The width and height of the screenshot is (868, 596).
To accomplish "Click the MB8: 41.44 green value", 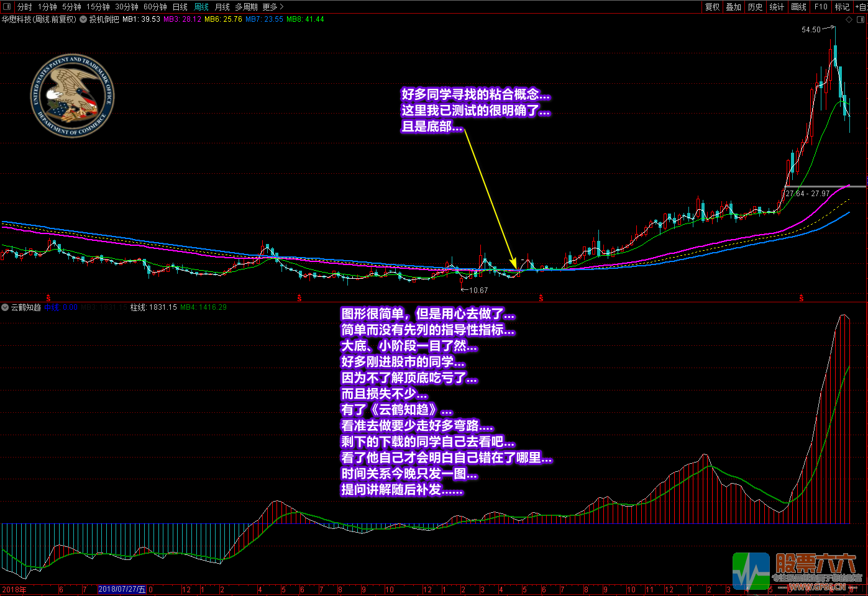I will click(305, 19).
